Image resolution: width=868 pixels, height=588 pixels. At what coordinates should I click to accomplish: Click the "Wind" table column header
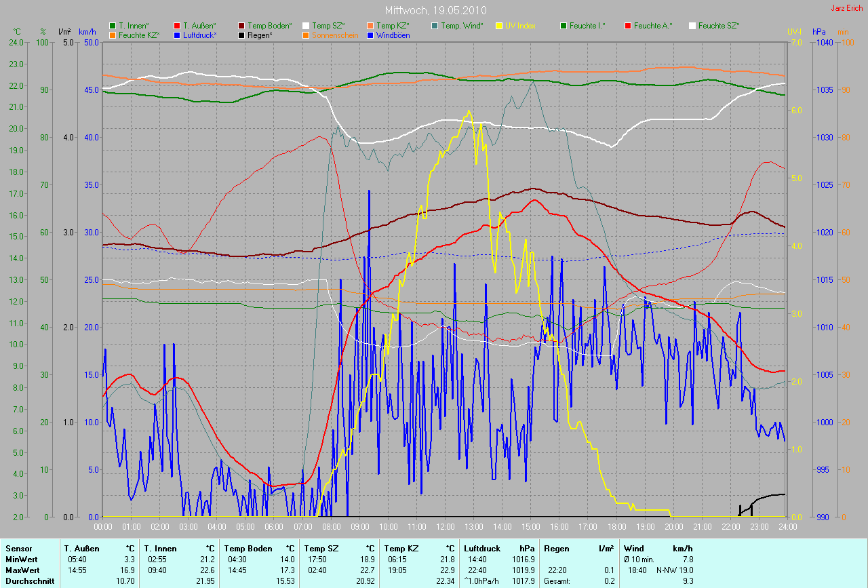point(634,548)
